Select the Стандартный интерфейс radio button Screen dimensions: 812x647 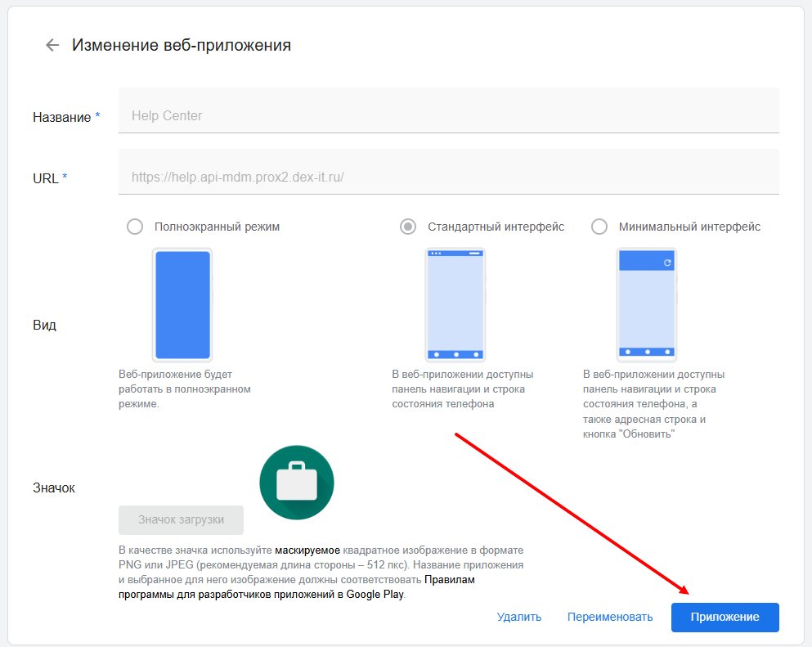click(x=408, y=227)
